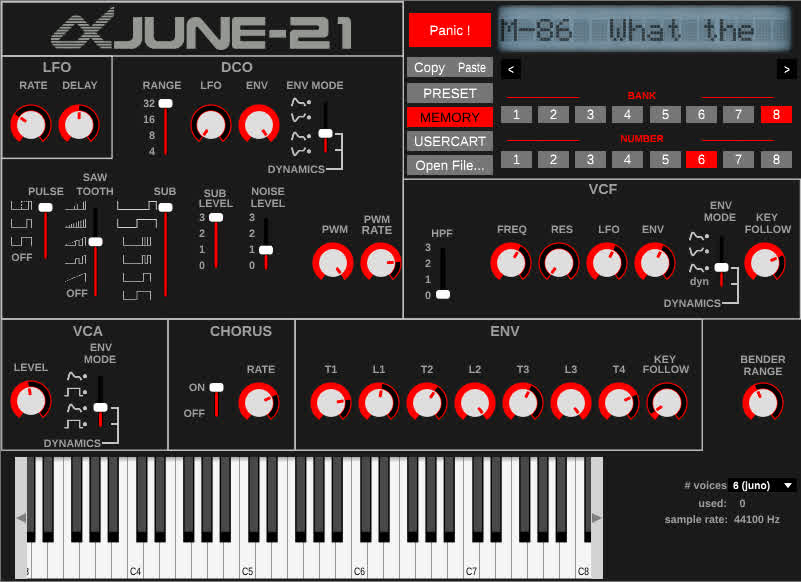Click the ENV T4 knob
This screenshot has height=582, width=801.
tap(619, 403)
